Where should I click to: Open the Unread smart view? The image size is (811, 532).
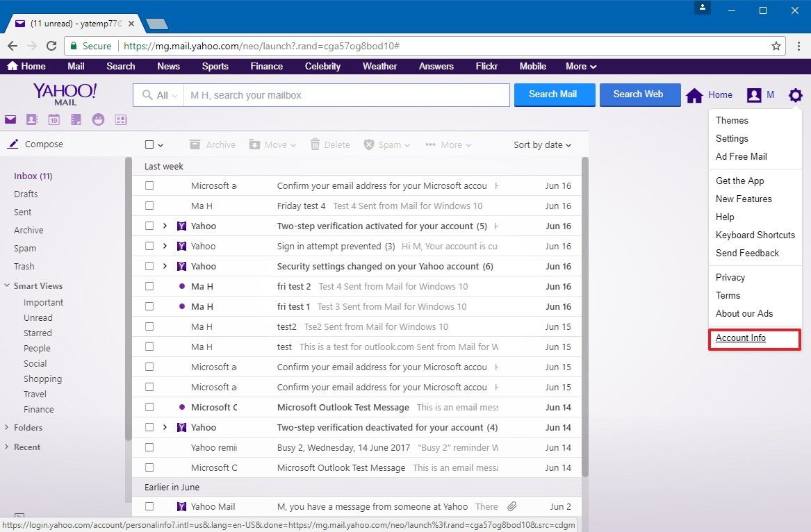pyautogui.click(x=38, y=317)
